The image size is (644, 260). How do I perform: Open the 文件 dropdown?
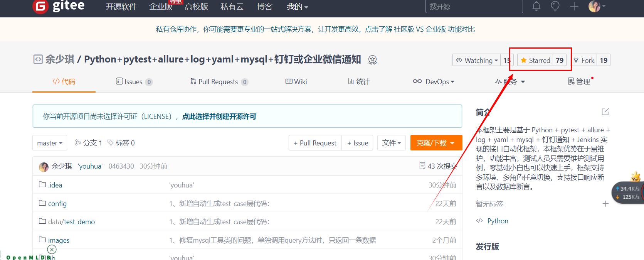392,143
